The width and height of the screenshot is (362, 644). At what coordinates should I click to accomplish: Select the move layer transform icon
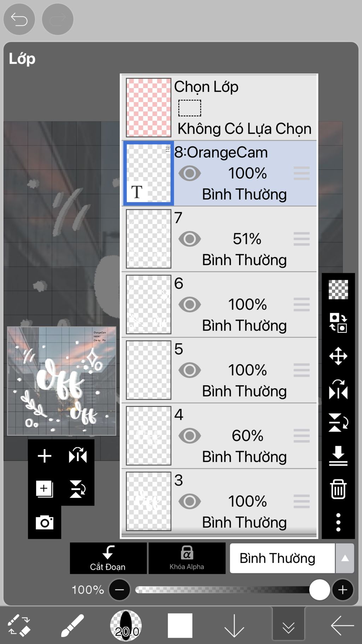(338, 356)
